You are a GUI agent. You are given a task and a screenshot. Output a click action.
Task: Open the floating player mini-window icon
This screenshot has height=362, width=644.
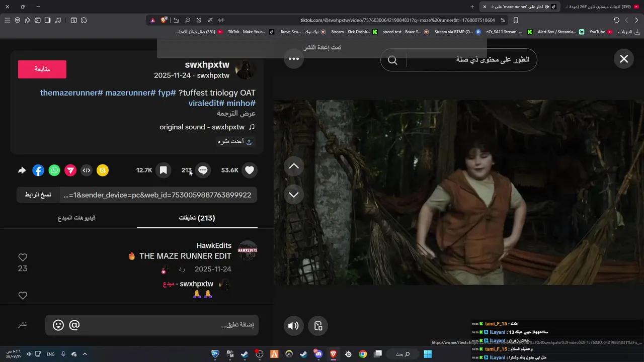[318, 326]
